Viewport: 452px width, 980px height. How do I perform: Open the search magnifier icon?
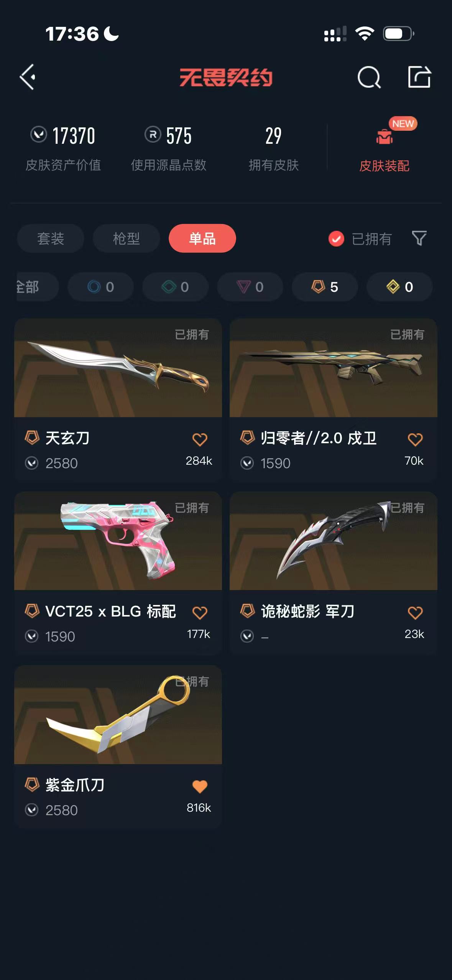(369, 77)
